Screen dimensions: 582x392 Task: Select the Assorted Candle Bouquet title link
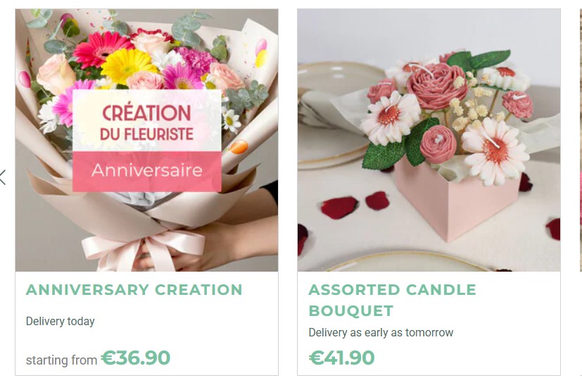(x=392, y=300)
